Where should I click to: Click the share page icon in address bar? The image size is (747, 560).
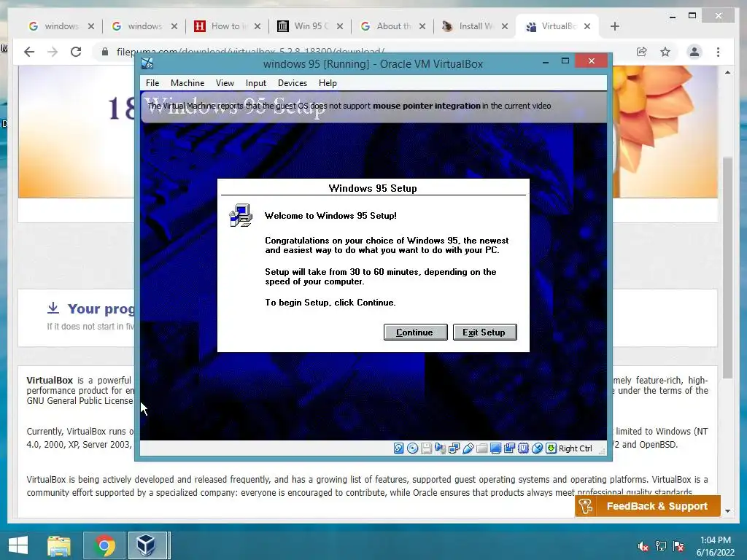click(x=642, y=52)
